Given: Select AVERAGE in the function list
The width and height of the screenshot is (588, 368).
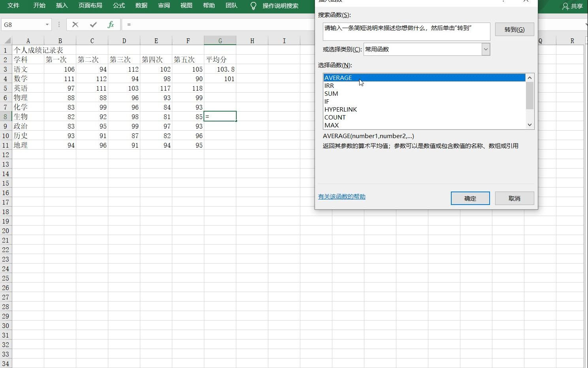Looking at the screenshot, I should (424, 78).
